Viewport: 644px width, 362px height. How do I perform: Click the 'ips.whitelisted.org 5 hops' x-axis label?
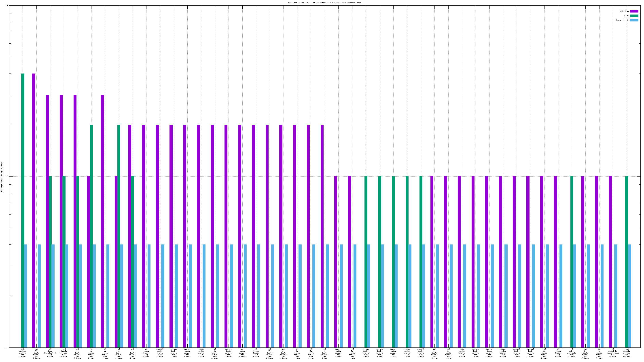pos(50,354)
